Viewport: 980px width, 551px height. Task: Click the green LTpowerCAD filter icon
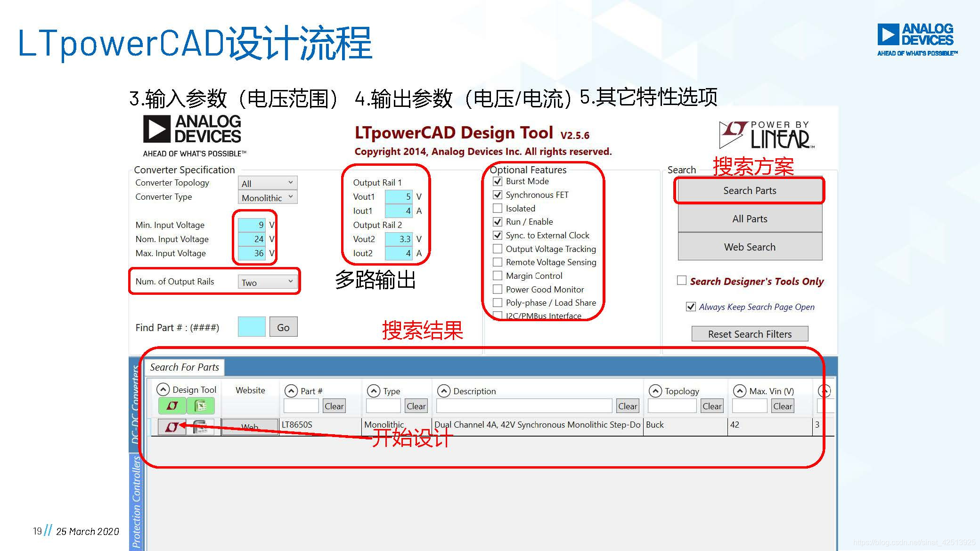[172, 405]
